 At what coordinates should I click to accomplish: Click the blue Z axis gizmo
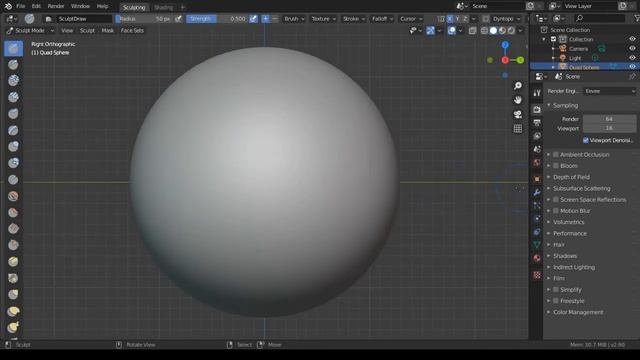[x=505, y=44]
